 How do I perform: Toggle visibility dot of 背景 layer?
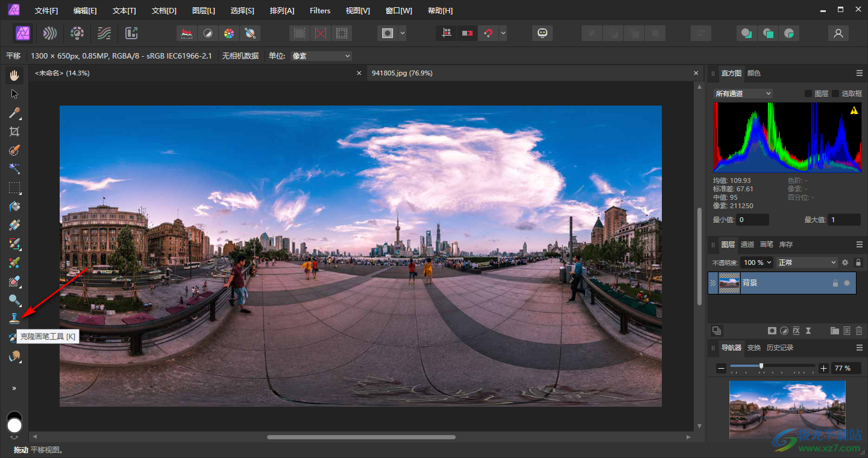coord(847,283)
